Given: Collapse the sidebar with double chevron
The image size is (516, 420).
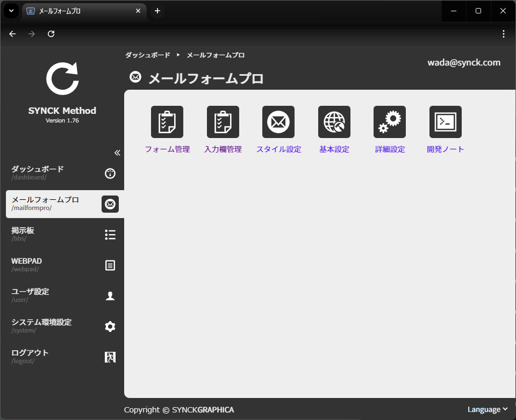Looking at the screenshot, I should [117, 153].
